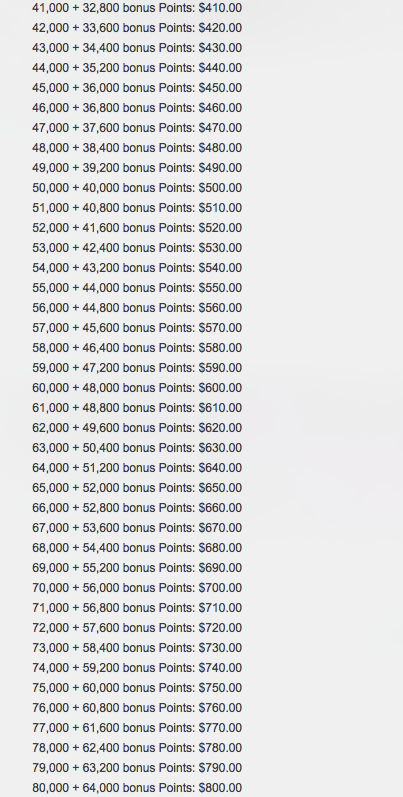The height and width of the screenshot is (797, 403).
Task: Click the 52,000 + 41,600 bonus Points text
Action: click(x=137, y=228)
